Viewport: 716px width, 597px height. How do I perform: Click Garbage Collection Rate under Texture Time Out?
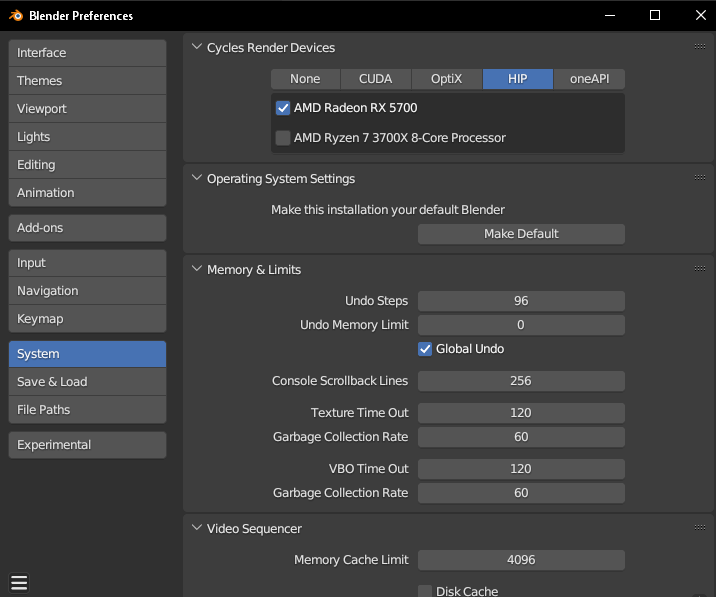click(521, 437)
